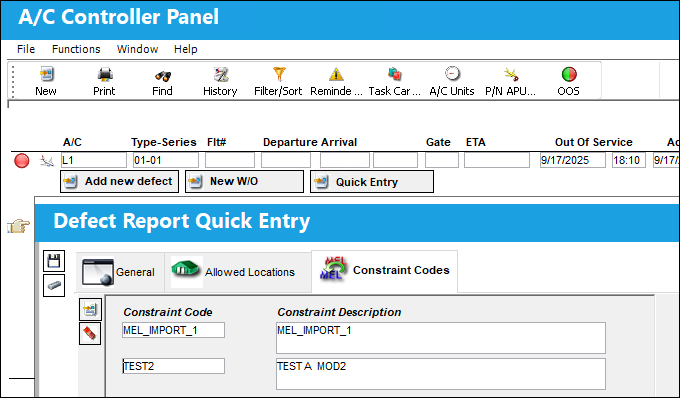Click the Out Of Service date 9/17/2025
This screenshot has height=398, width=680.
(x=573, y=160)
